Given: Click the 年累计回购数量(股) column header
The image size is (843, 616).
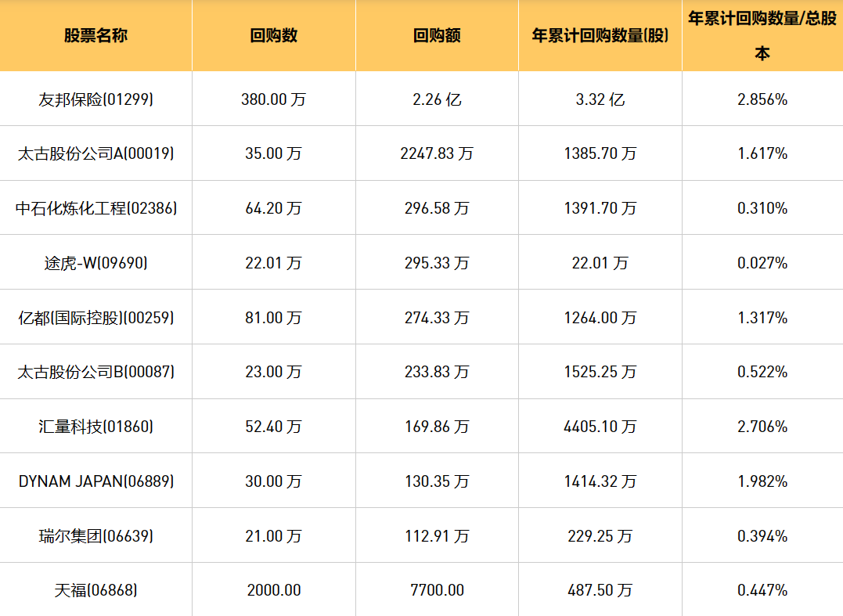Looking at the screenshot, I should pos(600,36).
